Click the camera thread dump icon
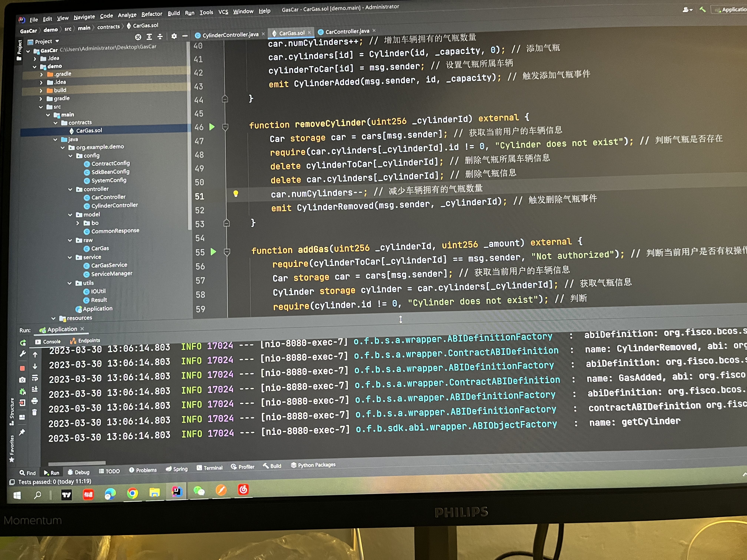The image size is (747, 560). click(x=22, y=380)
